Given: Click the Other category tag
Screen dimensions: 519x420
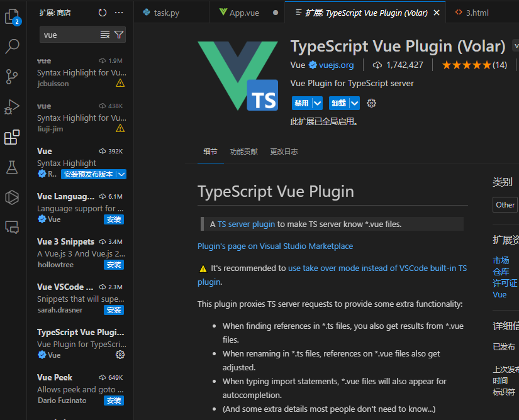Looking at the screenshot, I should click(505, 205).
